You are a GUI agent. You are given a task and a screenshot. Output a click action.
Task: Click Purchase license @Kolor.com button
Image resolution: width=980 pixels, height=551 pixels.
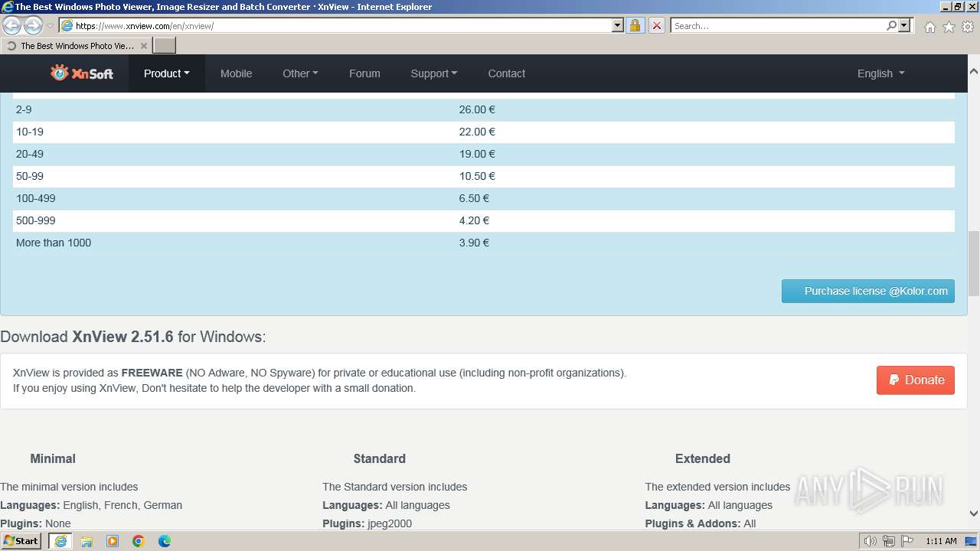868,291
